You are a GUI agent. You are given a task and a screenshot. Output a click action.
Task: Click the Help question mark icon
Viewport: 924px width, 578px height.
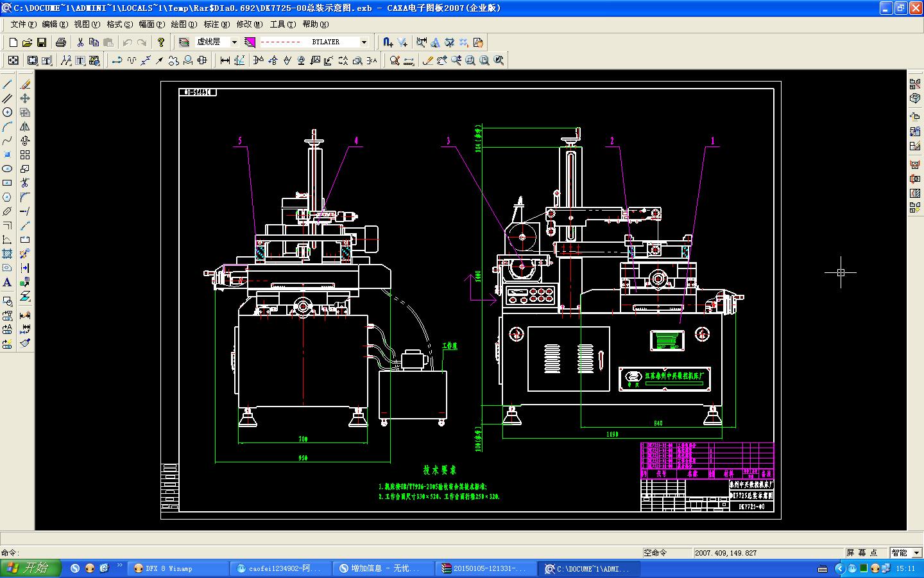click(x=161, y=42)
